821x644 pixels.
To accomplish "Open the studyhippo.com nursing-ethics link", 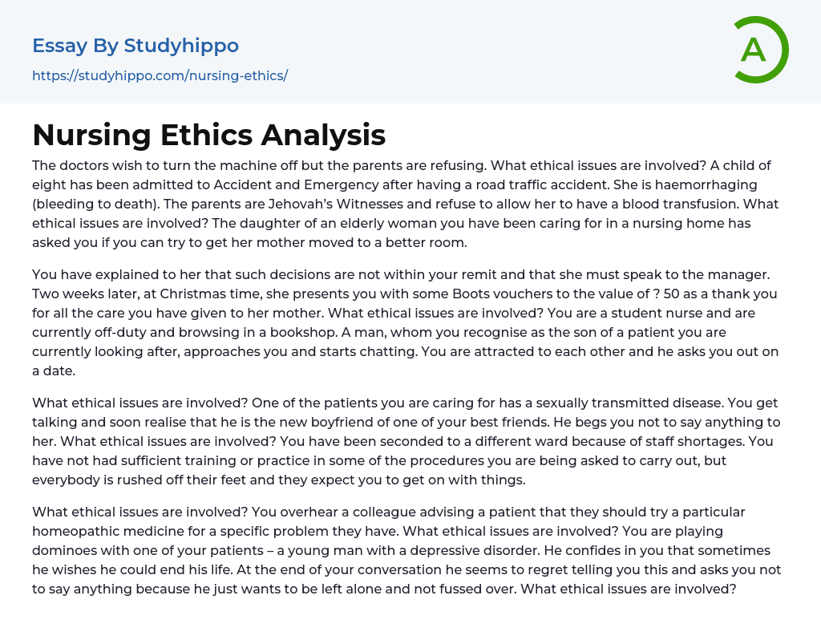I will point(160,75).
